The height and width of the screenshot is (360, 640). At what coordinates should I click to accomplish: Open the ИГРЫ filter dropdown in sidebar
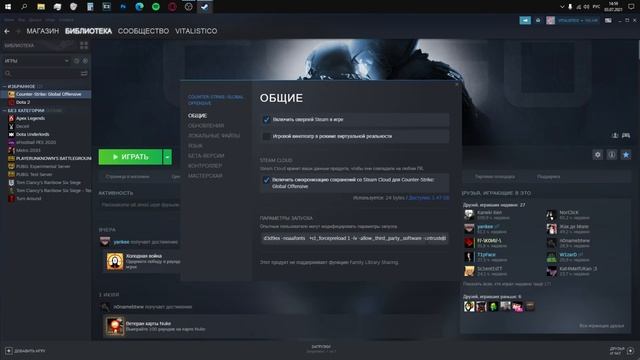click(x=37, y=61)
